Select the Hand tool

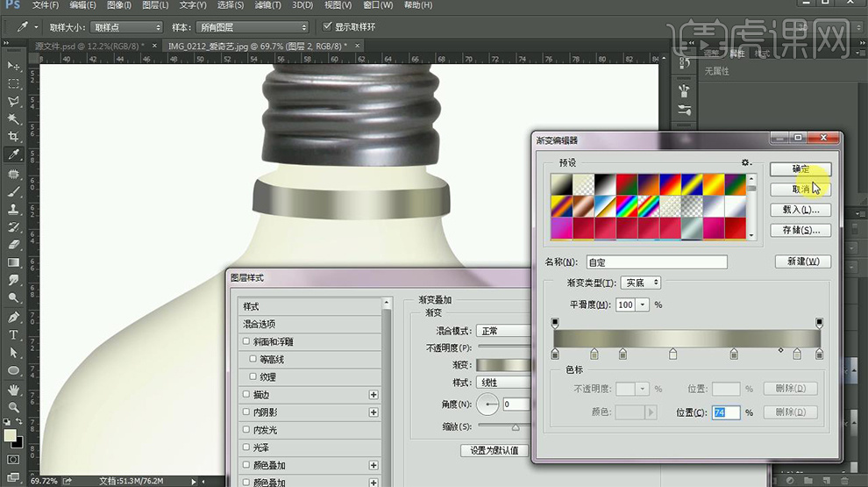(13, 389)
